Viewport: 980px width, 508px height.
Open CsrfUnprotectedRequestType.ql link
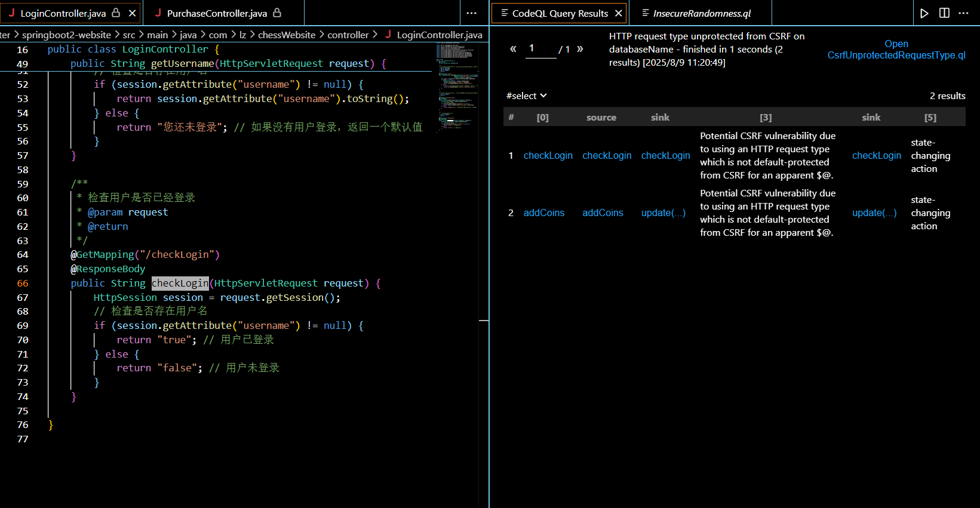pyautogui.click(x=896, y=50)
